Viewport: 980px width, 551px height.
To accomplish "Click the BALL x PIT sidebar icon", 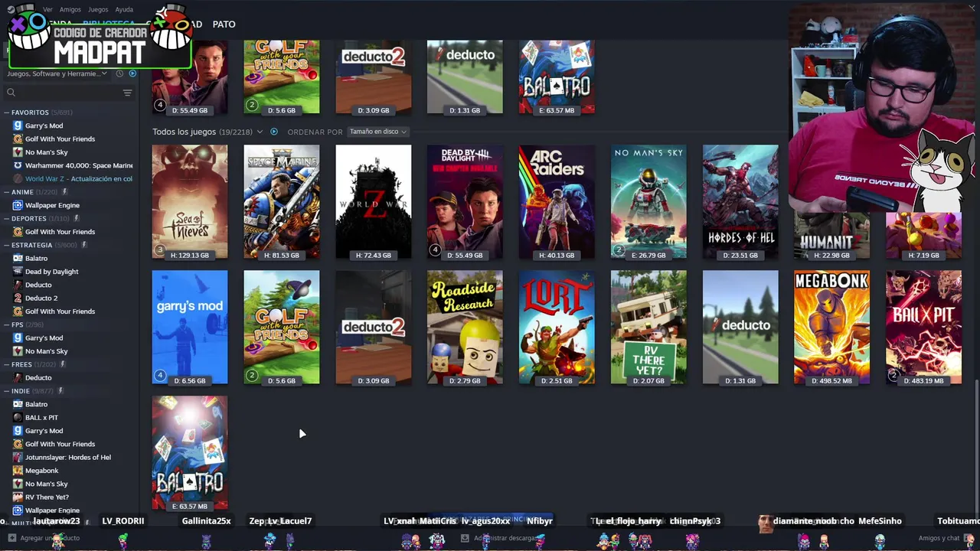I will [18, 417].
